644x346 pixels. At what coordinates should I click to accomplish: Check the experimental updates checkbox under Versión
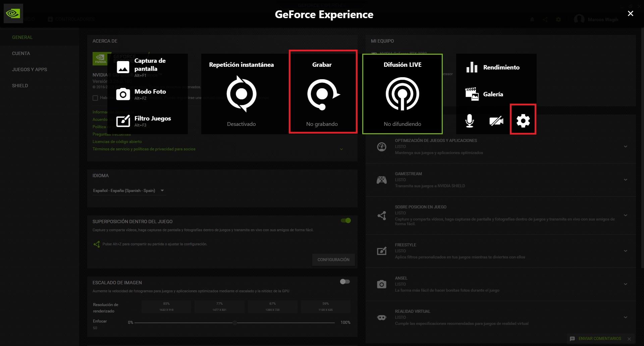pos(95,98)
